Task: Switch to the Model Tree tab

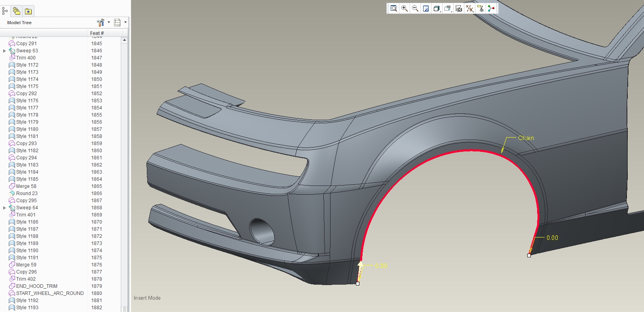Action: click(x=5, y=11)
